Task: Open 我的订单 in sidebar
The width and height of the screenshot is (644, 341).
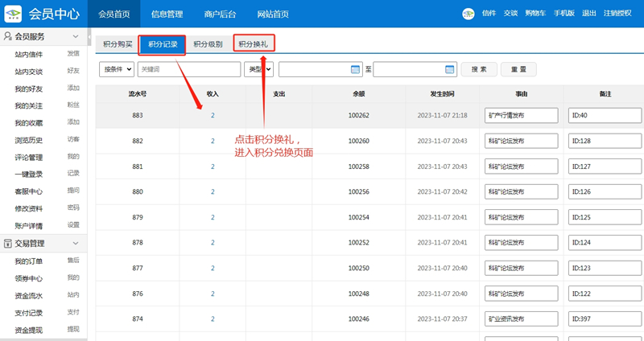Action: [29, 261]
